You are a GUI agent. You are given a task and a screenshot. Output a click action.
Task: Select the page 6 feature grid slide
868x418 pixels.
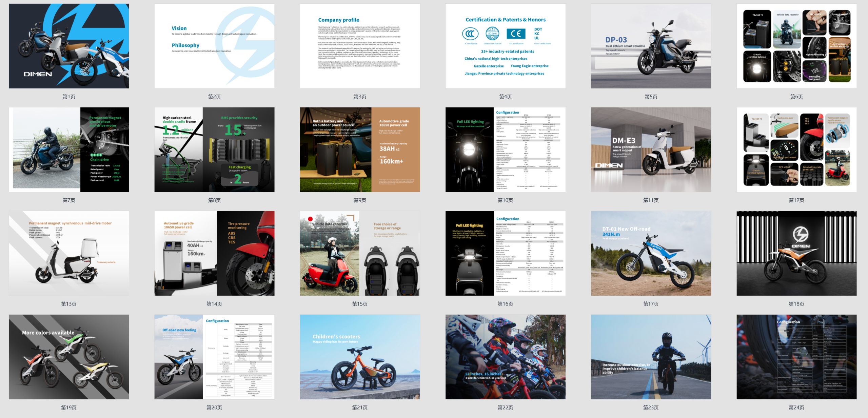point(796,46)
